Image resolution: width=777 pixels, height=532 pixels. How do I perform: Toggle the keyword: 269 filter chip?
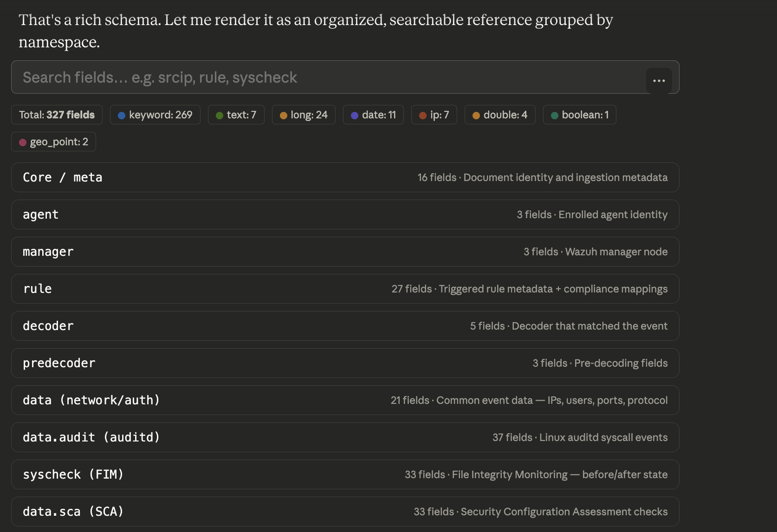[155, 115]
